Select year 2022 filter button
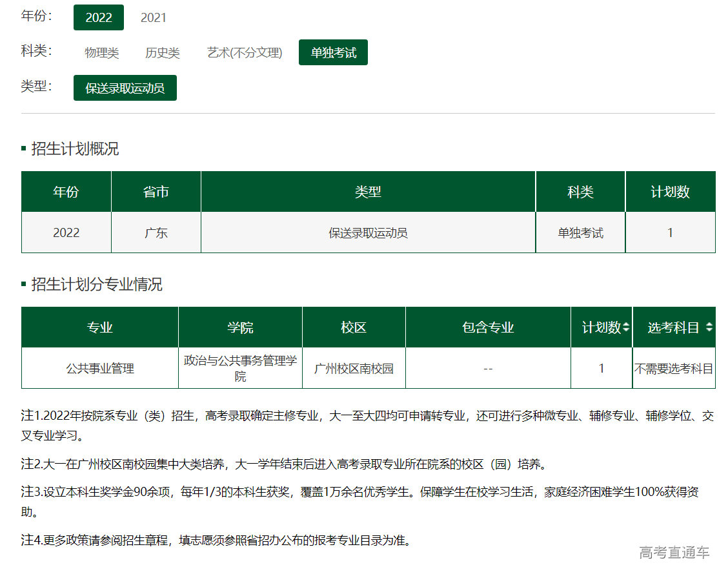The width and height of the screenshot is (728, 578). [99, 17]
